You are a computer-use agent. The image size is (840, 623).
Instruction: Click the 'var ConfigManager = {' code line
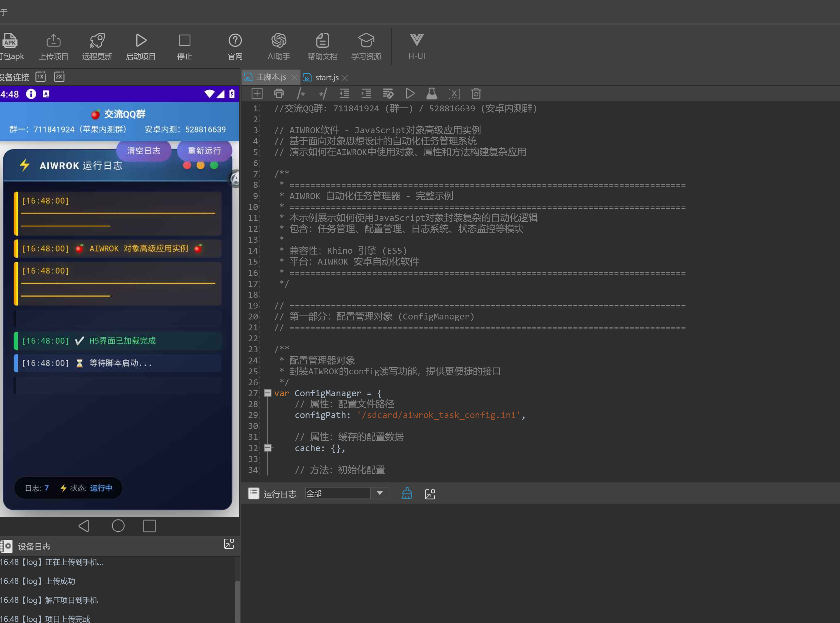(328, 393)
